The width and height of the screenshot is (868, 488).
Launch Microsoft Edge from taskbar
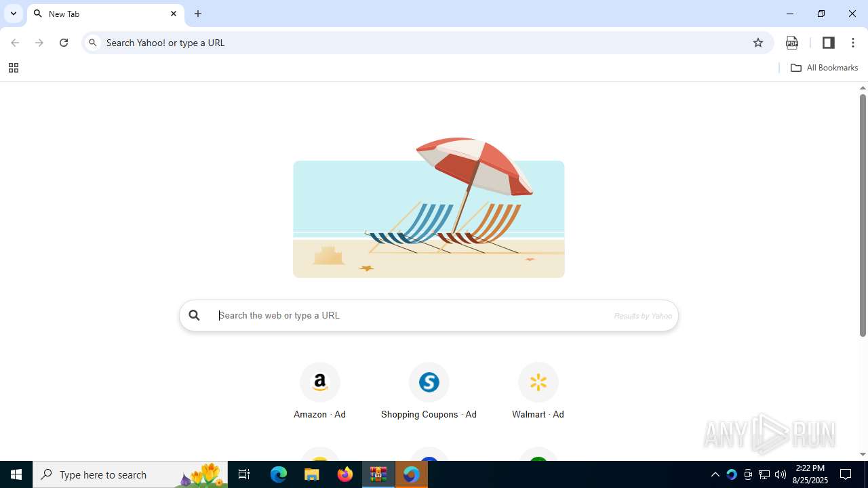coord(279,474)
